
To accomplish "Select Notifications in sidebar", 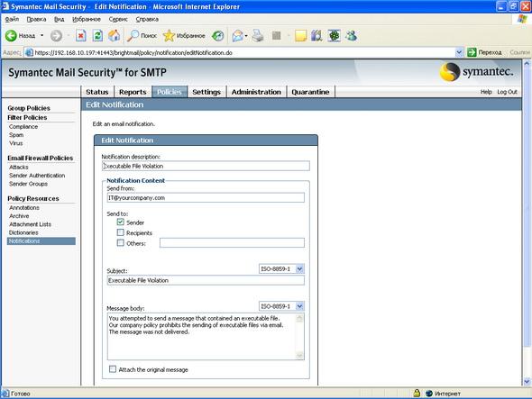I will coord(41,241).
